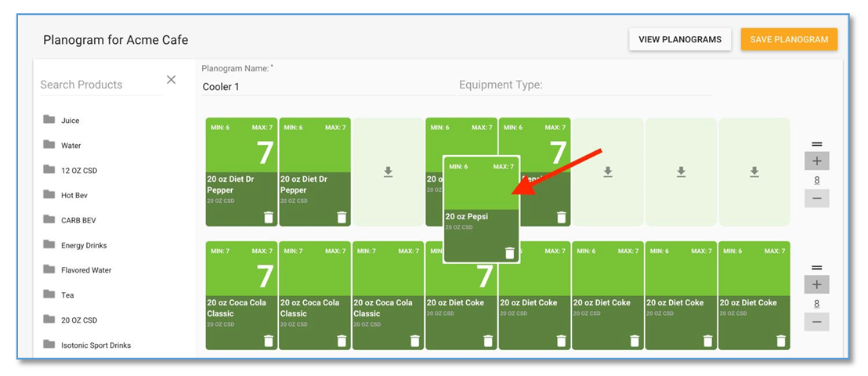Increase slot count on the top shelf

click(816, 161)
